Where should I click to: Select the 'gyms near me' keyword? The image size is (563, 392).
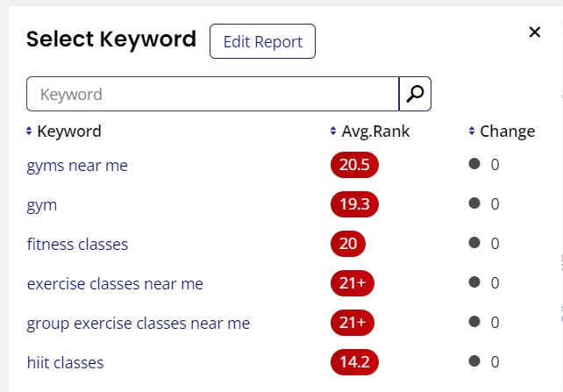pyautogui.click(x=77, y=166)
